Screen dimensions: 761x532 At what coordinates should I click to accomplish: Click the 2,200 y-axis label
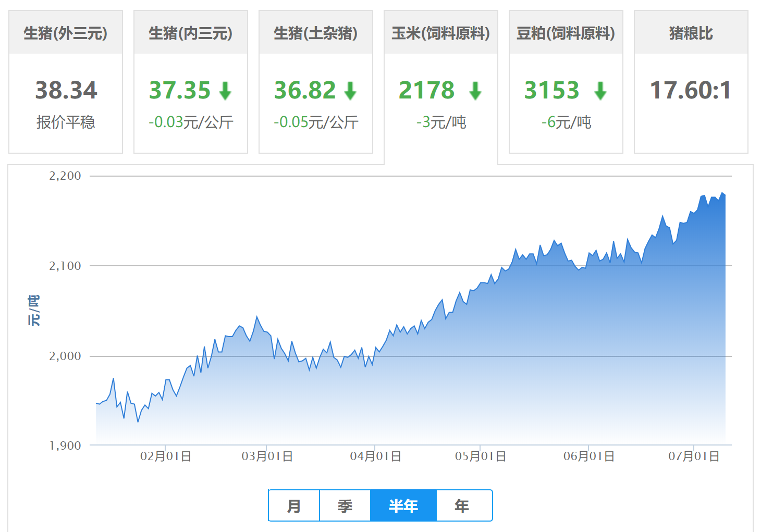coord(65,176)
